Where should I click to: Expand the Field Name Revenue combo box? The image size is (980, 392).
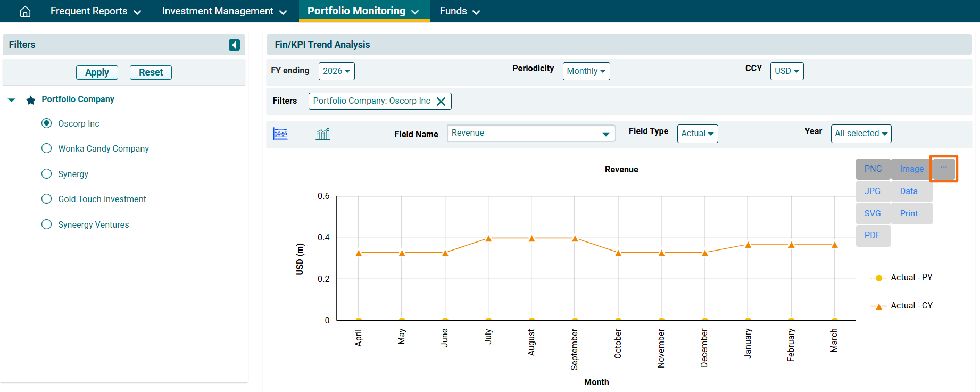pos(605,134)
